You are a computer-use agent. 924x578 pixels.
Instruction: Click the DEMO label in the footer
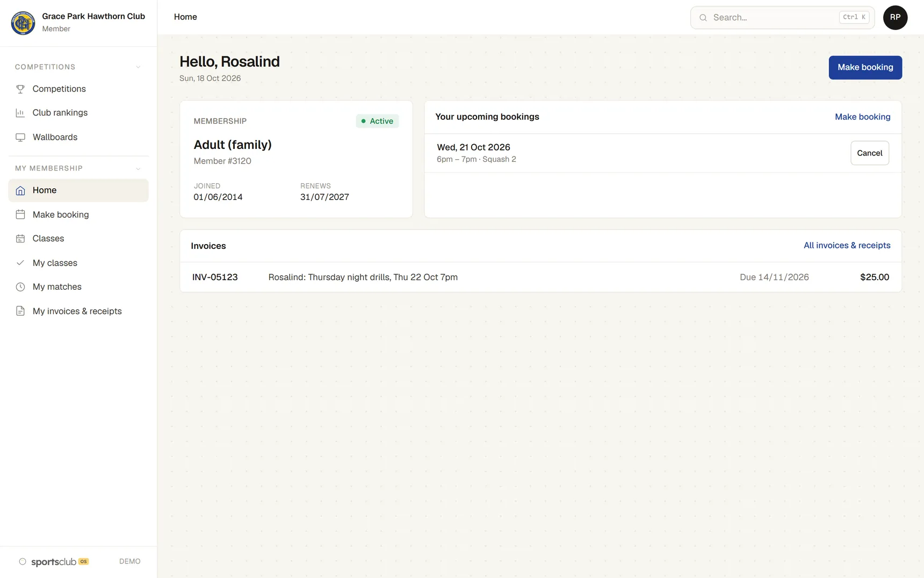coord(129,562)
